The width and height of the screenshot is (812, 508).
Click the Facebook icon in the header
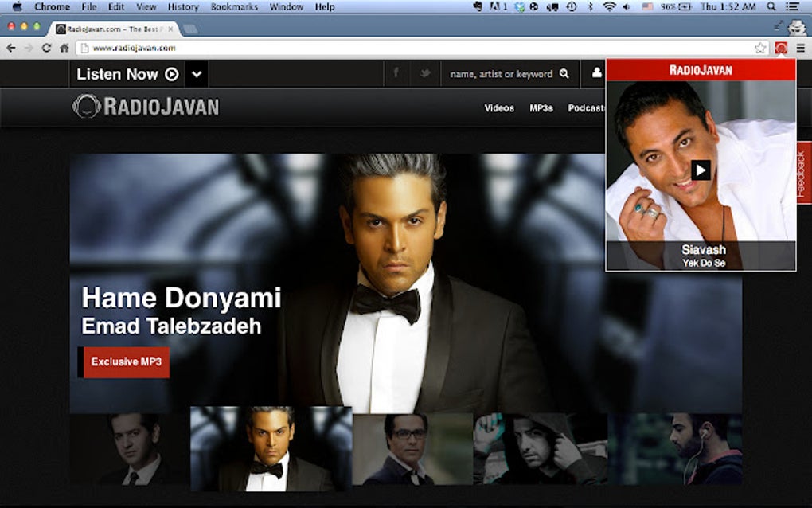(396, 73)
